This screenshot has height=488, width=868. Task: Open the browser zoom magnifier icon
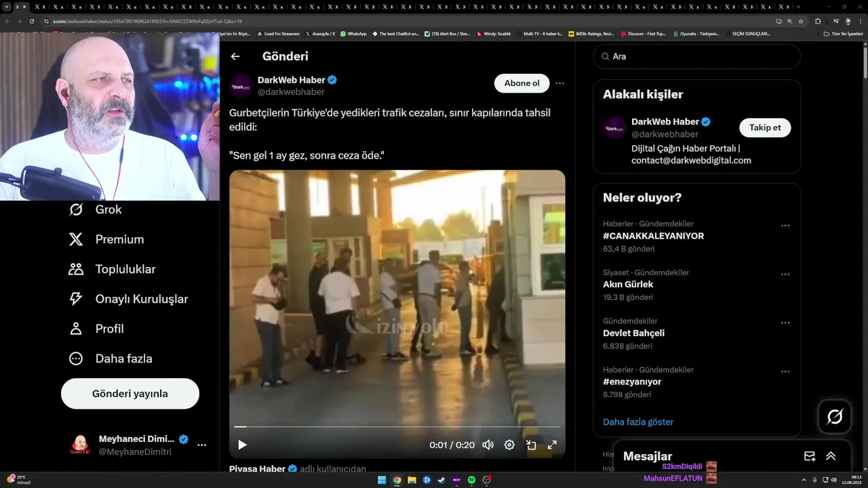click(790, 21)
